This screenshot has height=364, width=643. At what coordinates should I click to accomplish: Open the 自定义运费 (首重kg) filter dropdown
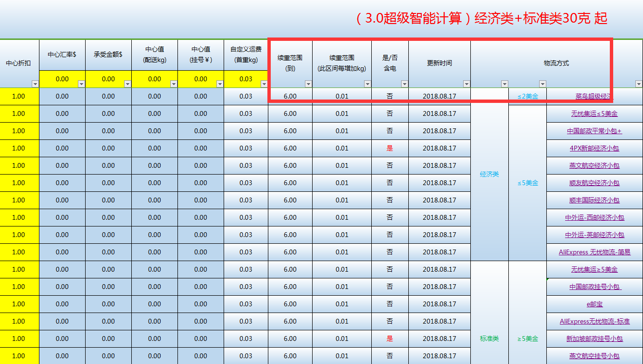[264, 84]
